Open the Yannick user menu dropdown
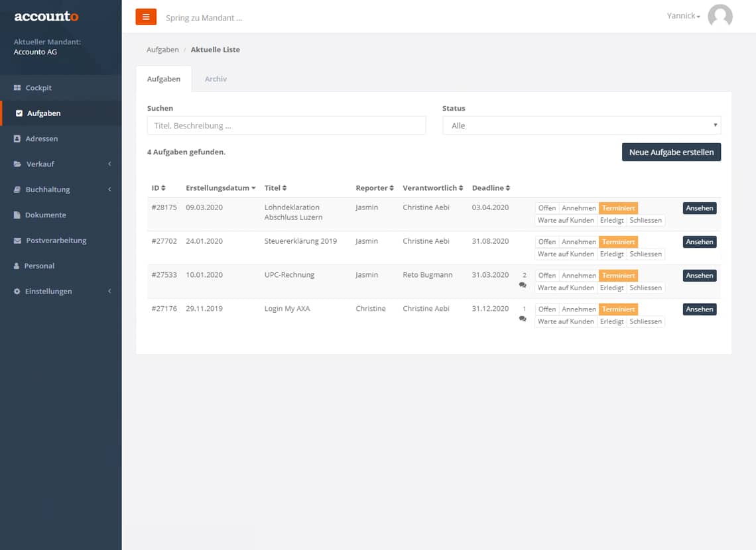The width and height of the screenshot is (756, 550). 683,16
